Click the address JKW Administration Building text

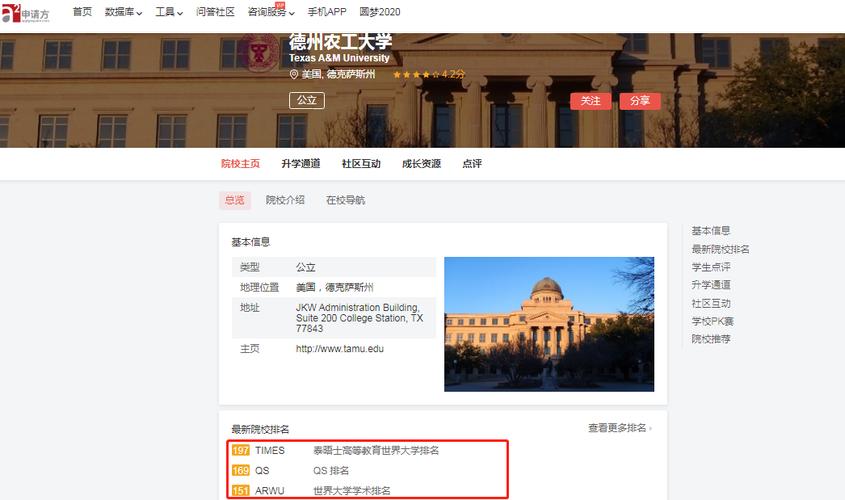tap(359, 318)
